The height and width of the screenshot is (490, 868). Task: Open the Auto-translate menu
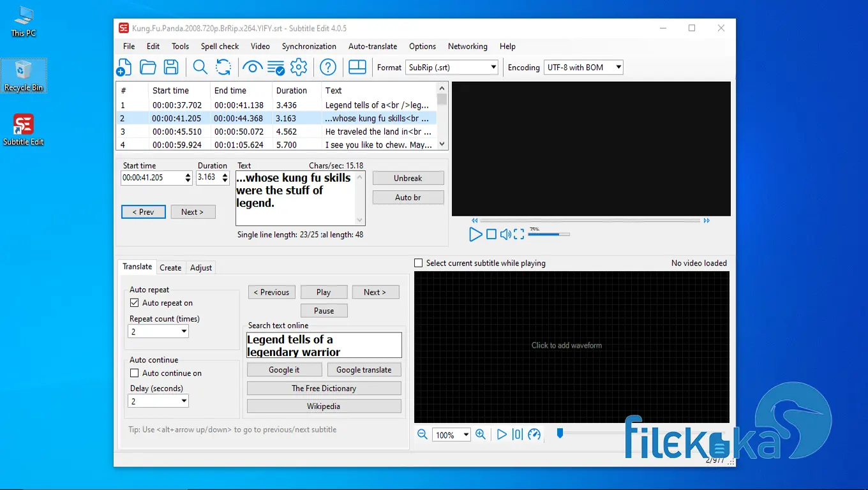373,47
